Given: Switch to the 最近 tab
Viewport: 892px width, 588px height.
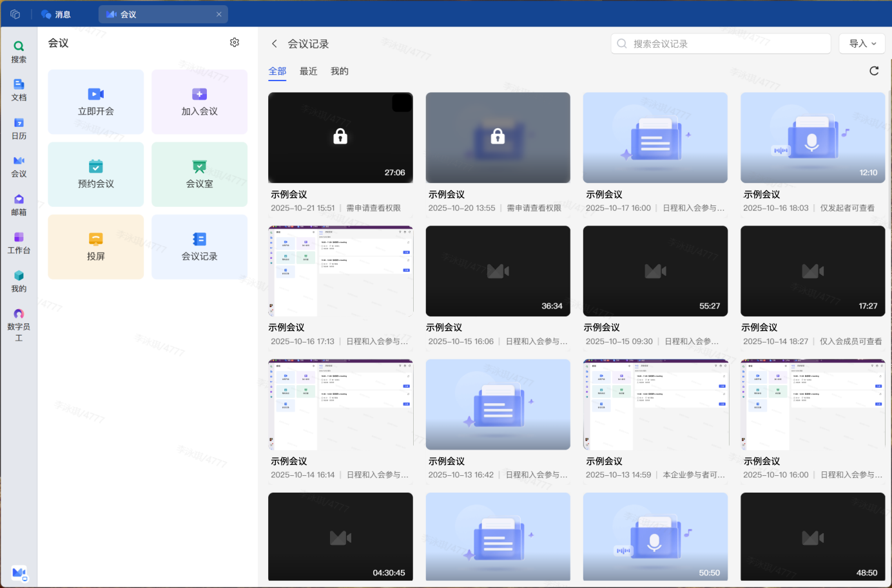Looking at the screenshot, I should coord(308,71).
